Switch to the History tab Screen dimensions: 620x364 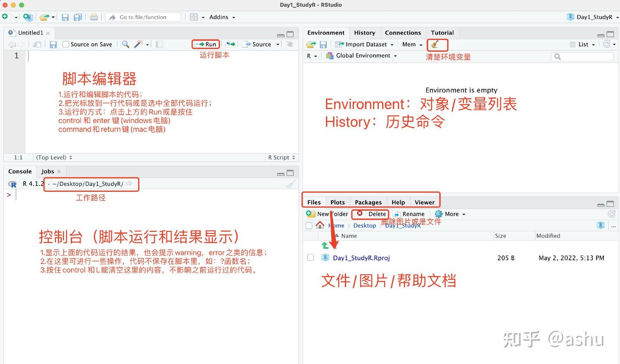click(364, 33)
